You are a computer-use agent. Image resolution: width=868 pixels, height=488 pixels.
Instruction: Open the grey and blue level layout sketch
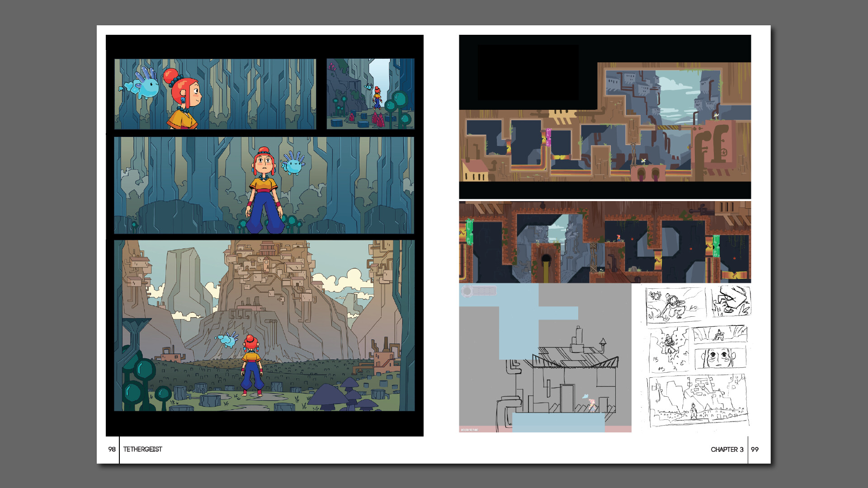click(x=545, y=358)
